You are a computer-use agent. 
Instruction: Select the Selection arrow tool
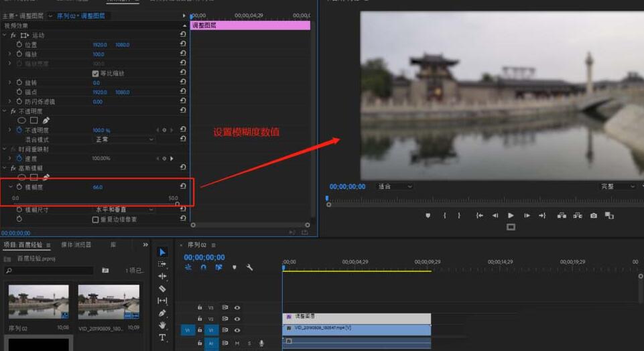162,252
